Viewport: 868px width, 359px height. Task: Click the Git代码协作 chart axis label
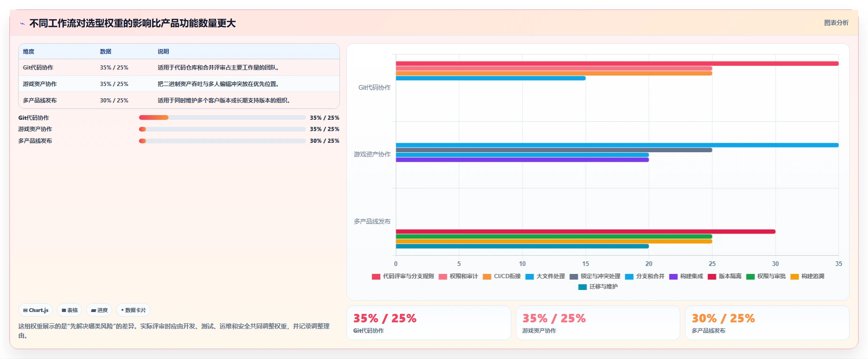pyautogui.click(x=374, y=87)
